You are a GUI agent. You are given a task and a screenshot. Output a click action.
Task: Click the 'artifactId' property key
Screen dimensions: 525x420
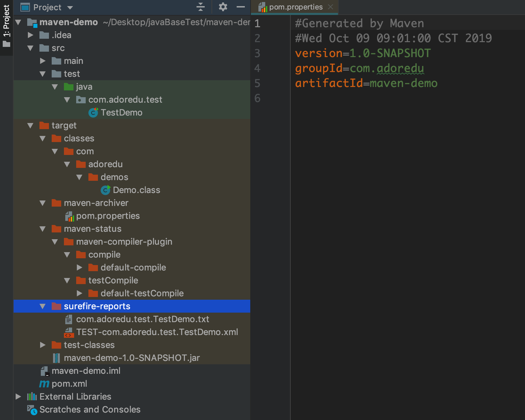click(x=329, y=83)
